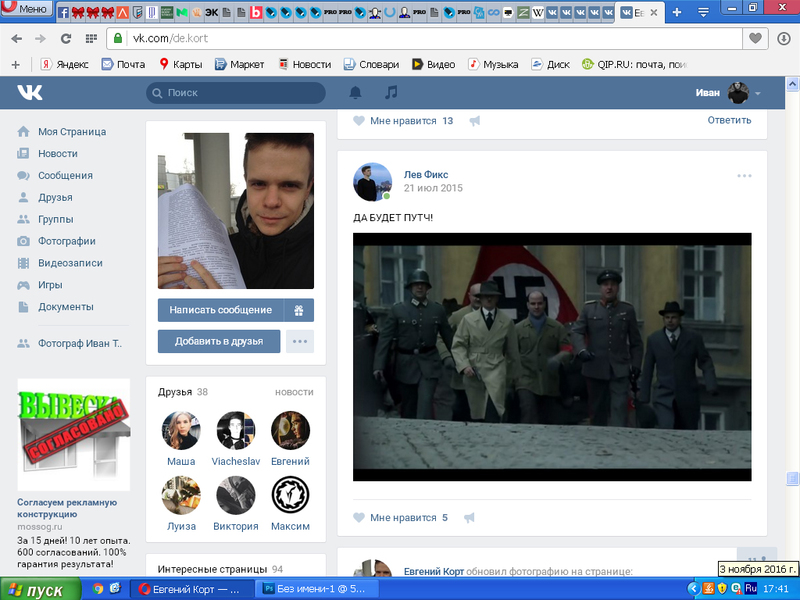
Task: Click the Opera bookmark heart icon
Action: [756, 39]
